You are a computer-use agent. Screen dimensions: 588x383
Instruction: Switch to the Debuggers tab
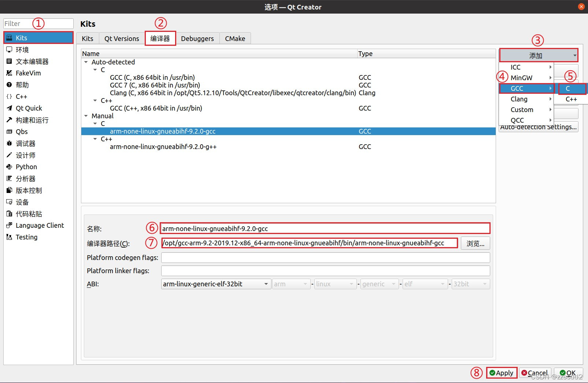[x=197, y=38]
